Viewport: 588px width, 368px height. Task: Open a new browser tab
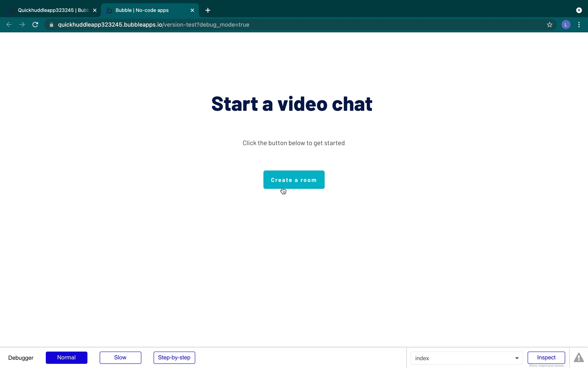point(208,10)
